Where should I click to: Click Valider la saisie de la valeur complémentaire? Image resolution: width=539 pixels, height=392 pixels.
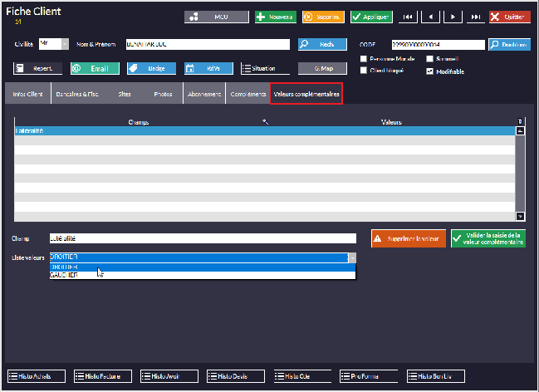tap(488, 238)
